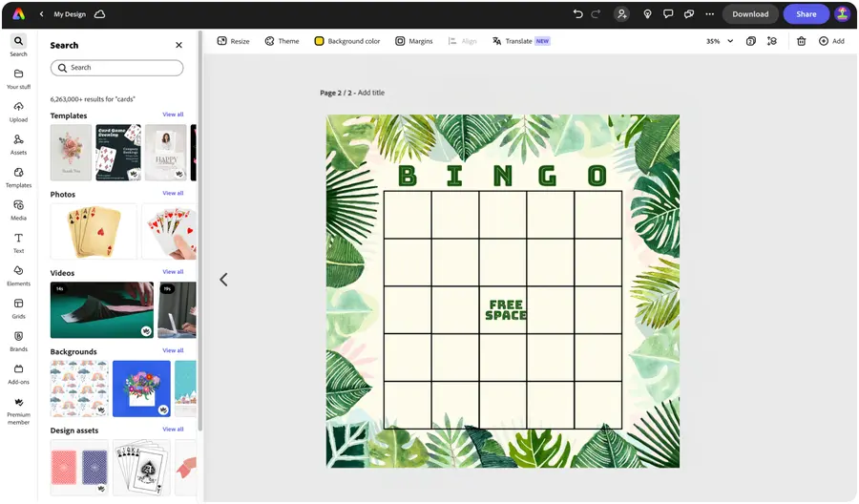Open the lightbulb tips icon
This screenshot has height=504, width=859.
647,14
